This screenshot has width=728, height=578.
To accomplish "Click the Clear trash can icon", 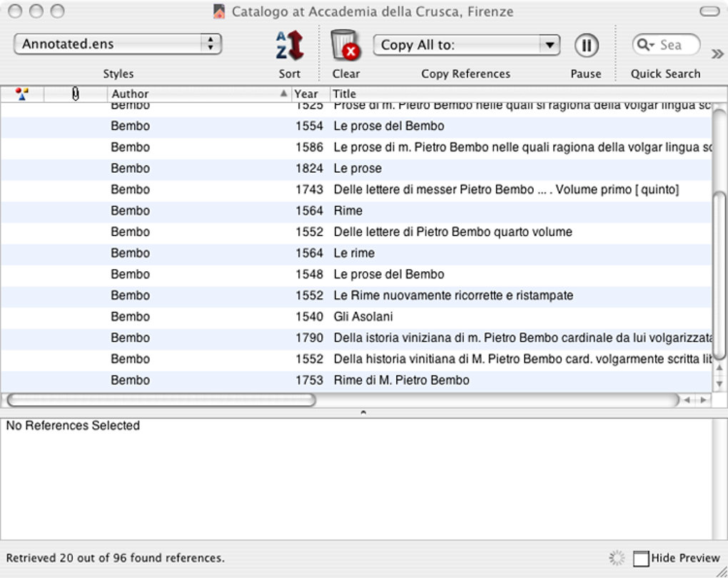I will pyautogui.click(x=345, y=45).
